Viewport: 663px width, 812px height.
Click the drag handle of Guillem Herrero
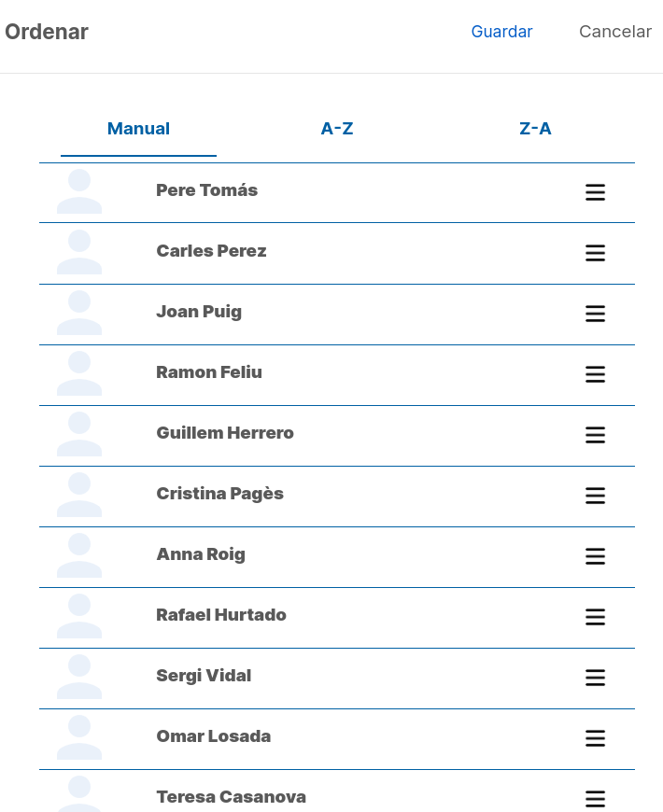(595, 435)
